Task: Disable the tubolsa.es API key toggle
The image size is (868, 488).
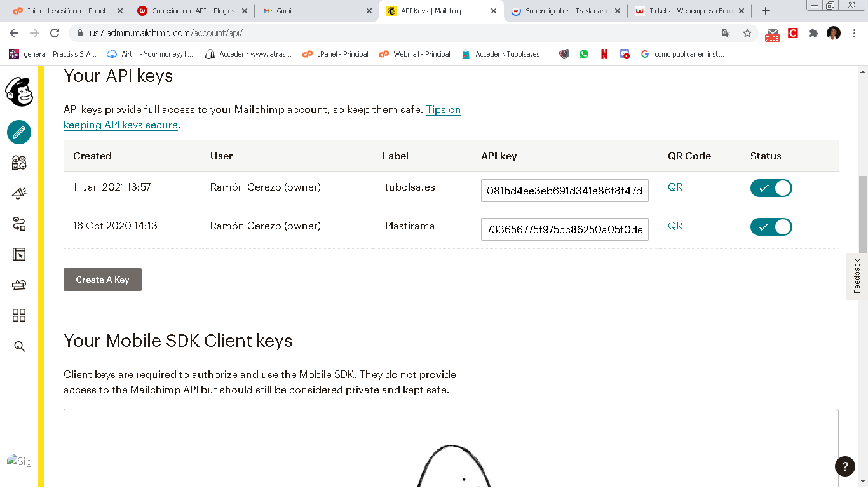Action: tap(771, 188)
